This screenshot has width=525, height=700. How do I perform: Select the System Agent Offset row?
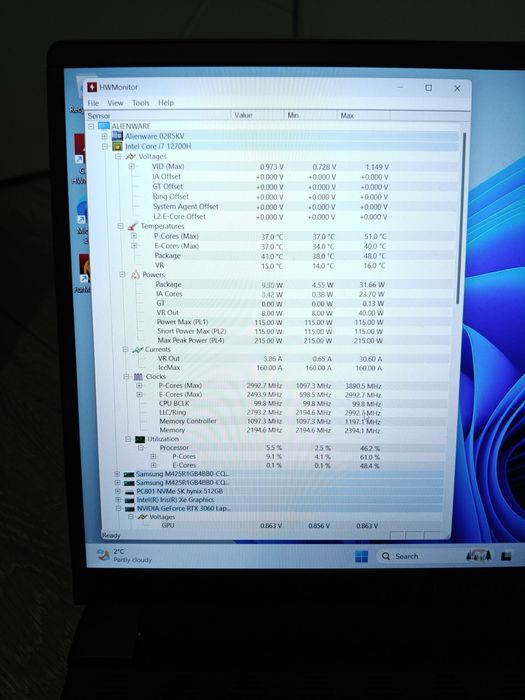271,206
